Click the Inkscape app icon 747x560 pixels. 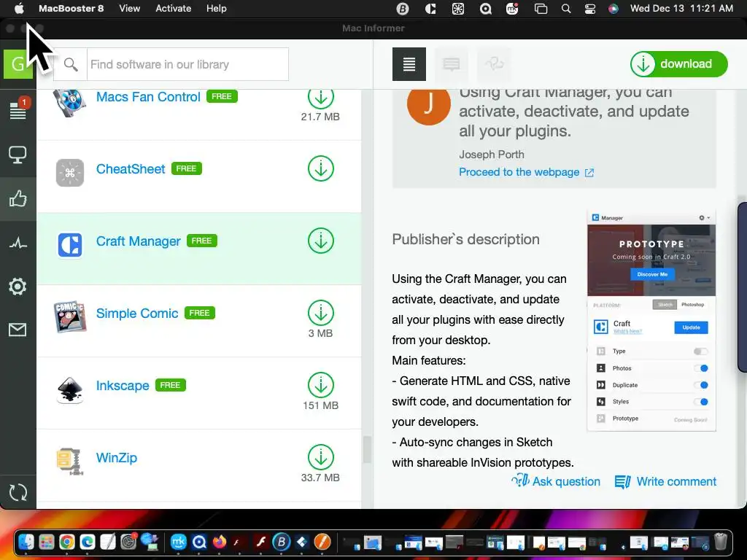click(69, 389)
